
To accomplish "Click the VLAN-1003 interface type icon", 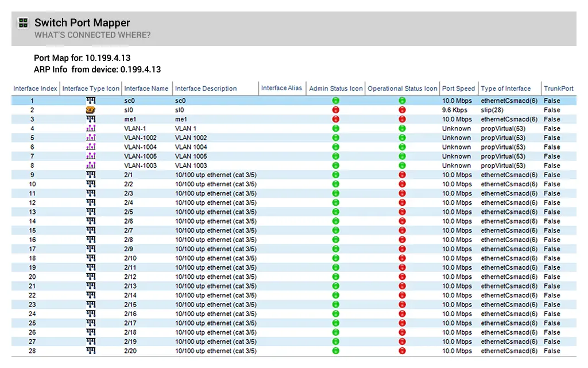I will 91,165.
